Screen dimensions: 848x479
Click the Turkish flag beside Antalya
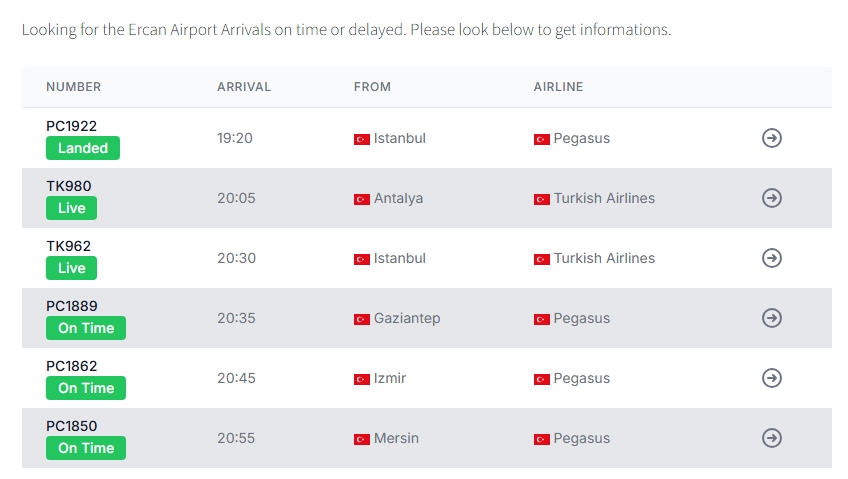(362, 199)
